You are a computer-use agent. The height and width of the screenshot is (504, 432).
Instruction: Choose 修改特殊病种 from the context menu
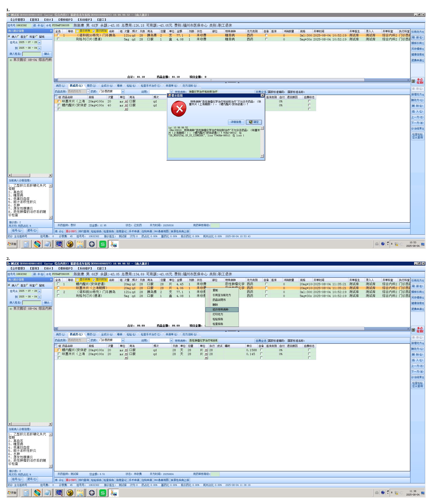click(x=220, y=310)
